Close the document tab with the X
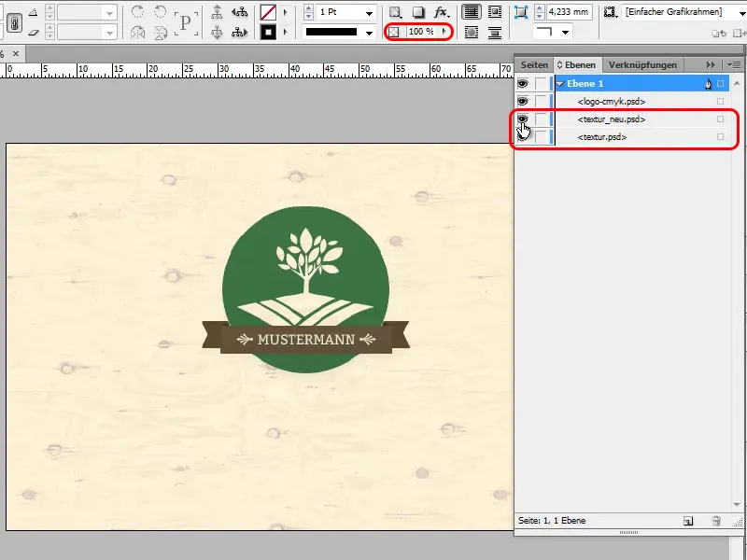747x560 pixels. click(16, 53)
